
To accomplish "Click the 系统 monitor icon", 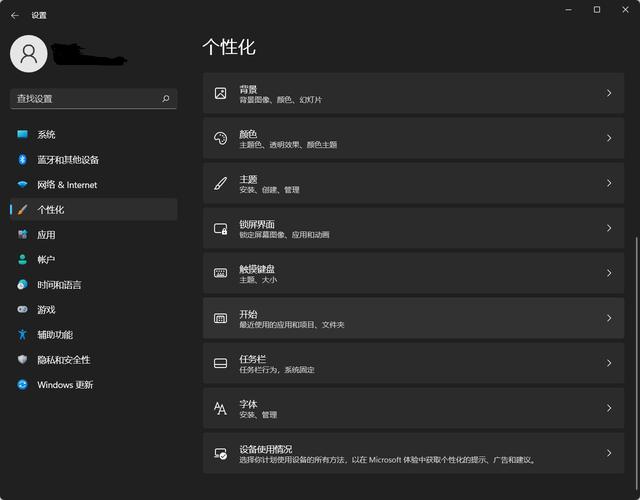I will point(22,134).
